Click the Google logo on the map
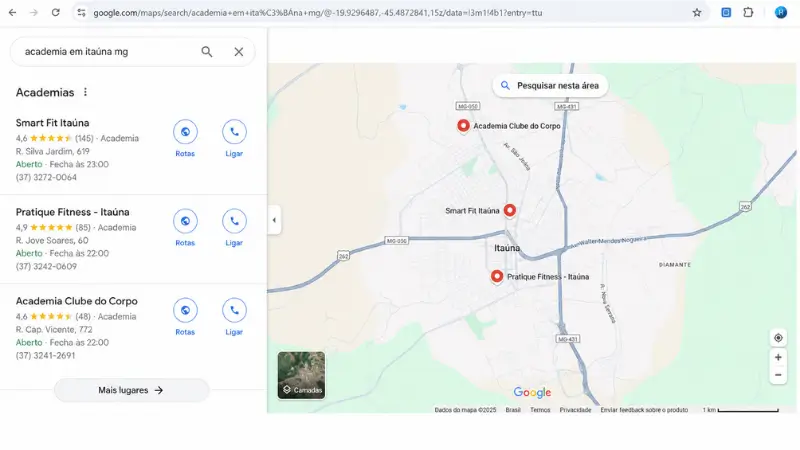Screen dimensions: 800x450 coord(532,392)
